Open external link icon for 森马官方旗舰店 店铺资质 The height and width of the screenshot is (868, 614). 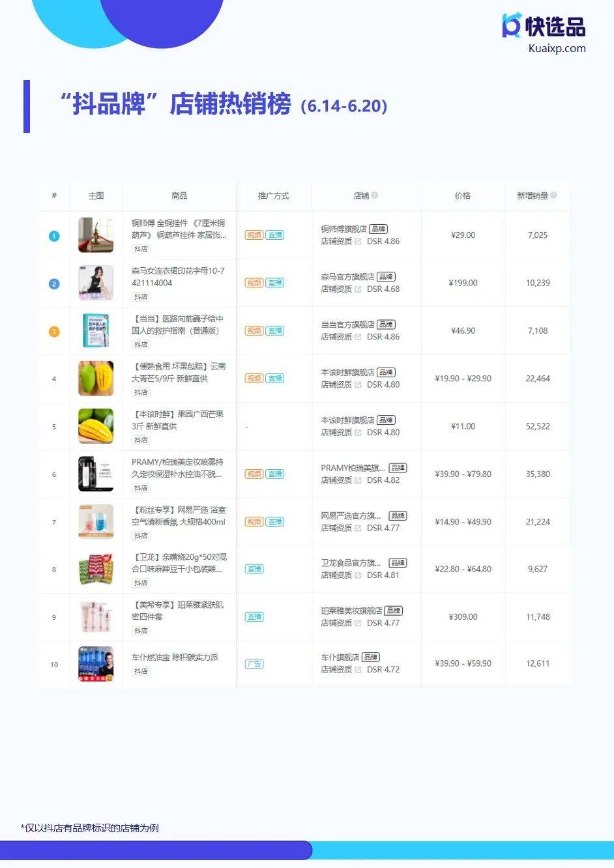coord(358,289)
